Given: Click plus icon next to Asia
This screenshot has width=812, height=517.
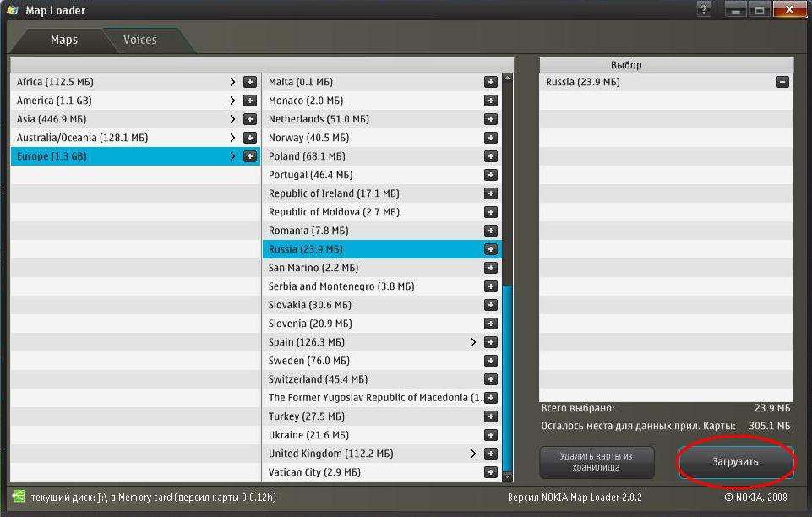Looking at the screenshot, I should point(250,119).
